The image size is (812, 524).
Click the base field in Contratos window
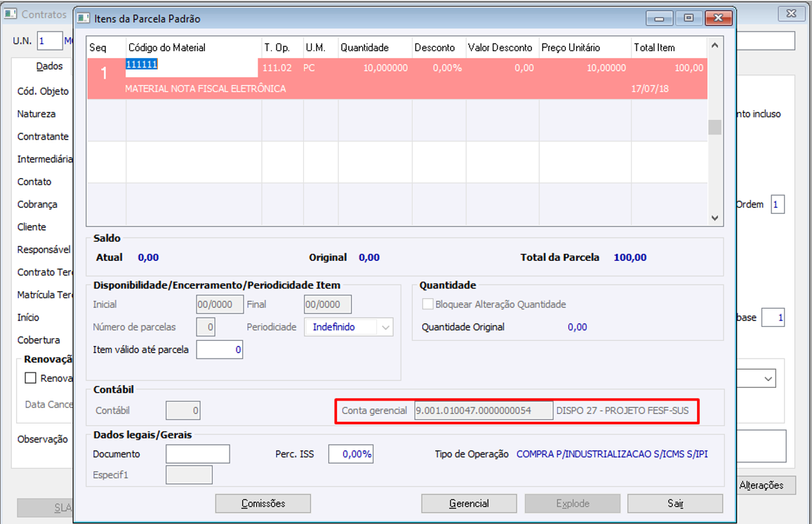point(773,317)
